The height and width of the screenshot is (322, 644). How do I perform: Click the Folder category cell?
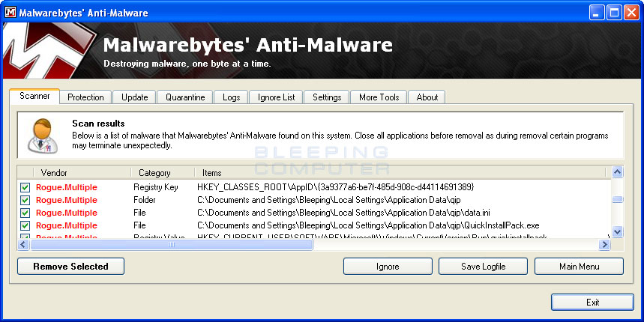click(x=145, y=200)
